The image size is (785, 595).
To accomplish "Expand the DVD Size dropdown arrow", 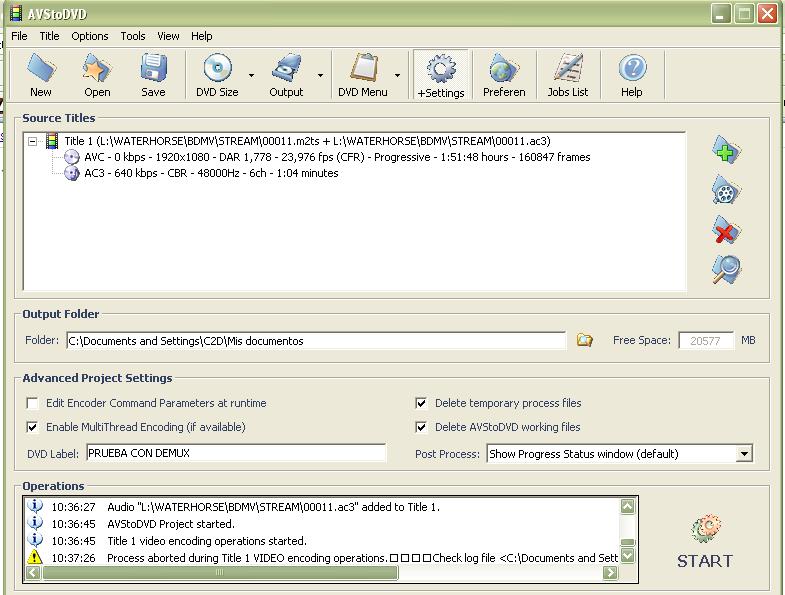I will [251, 76].
